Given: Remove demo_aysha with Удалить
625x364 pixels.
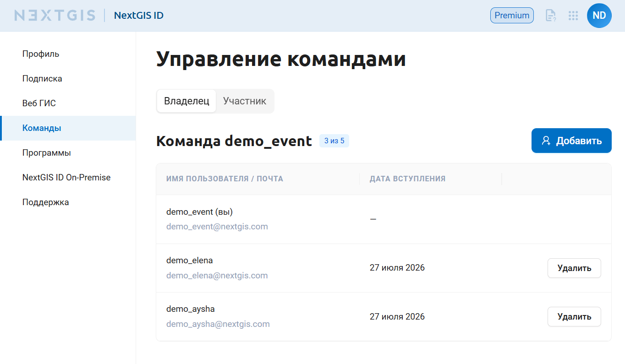Looking at the screenshot, I should [x=574, y=317].
